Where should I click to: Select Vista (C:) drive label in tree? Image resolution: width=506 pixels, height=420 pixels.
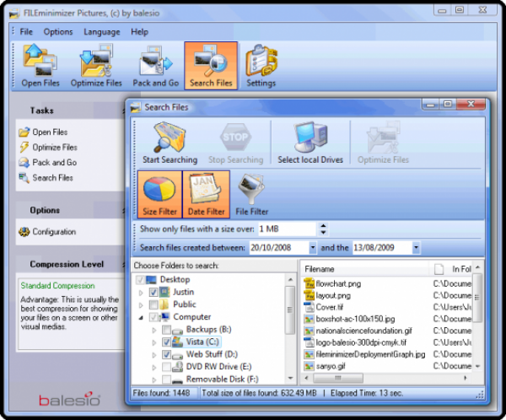click(x=202, y=342)
